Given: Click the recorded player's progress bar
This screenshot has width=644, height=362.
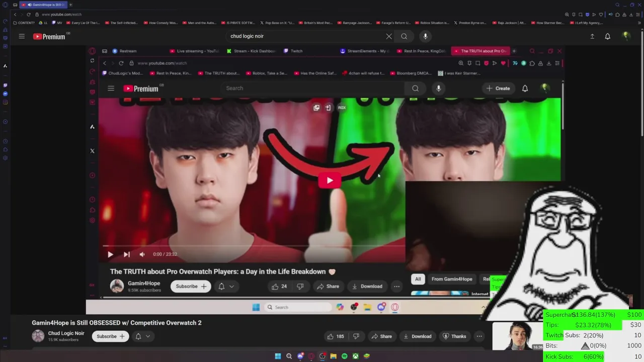Looking at the screenshot, I should [254, 246].
